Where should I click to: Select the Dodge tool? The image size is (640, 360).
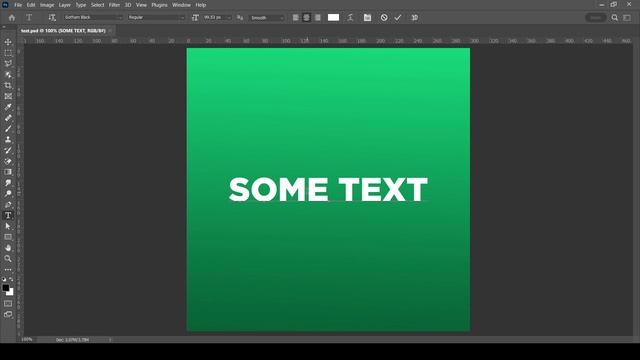point(8,193)
